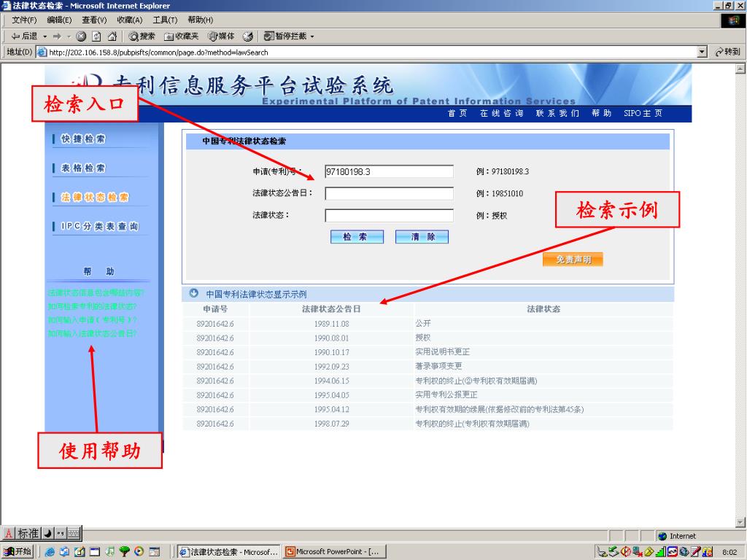747x560 pixels.
Task: Click the 暂停拦截 toolbar button
Action: (285, 36)
